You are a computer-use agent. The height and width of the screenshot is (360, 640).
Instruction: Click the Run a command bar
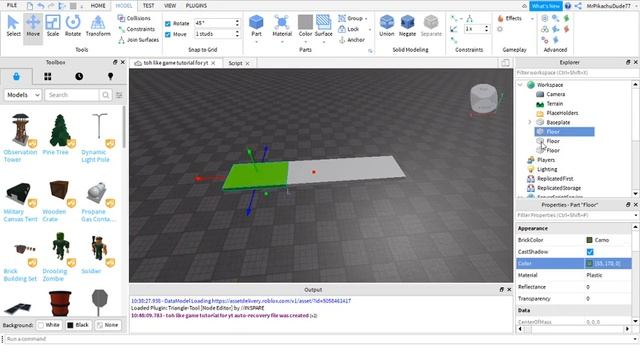tap(318, 339)
